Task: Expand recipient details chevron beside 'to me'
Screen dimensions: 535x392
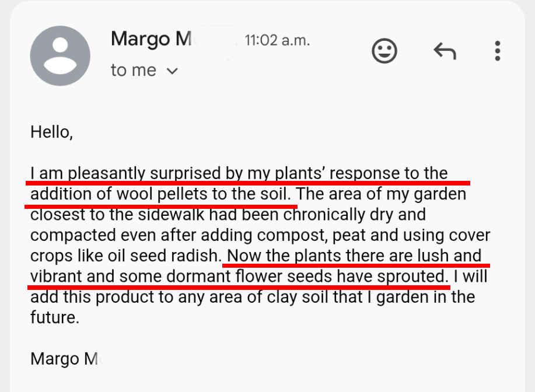Action: click(172, 71)
